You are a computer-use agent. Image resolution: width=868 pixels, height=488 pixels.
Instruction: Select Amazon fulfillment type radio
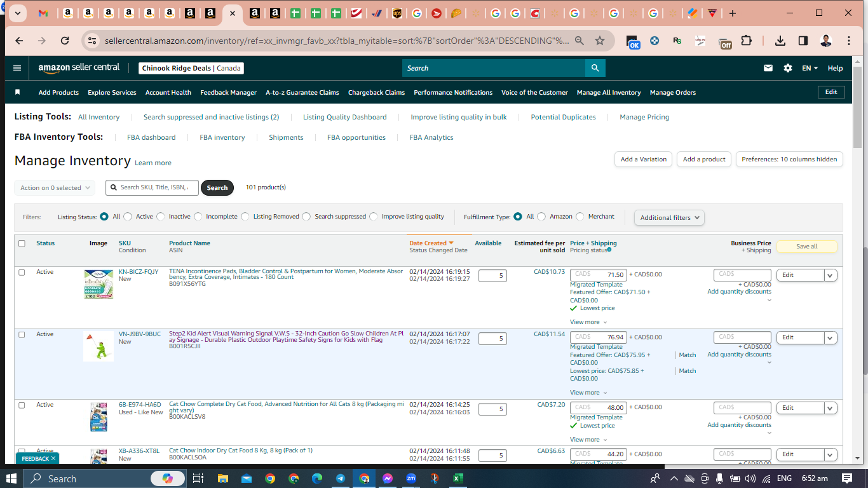tap(541, 217)
